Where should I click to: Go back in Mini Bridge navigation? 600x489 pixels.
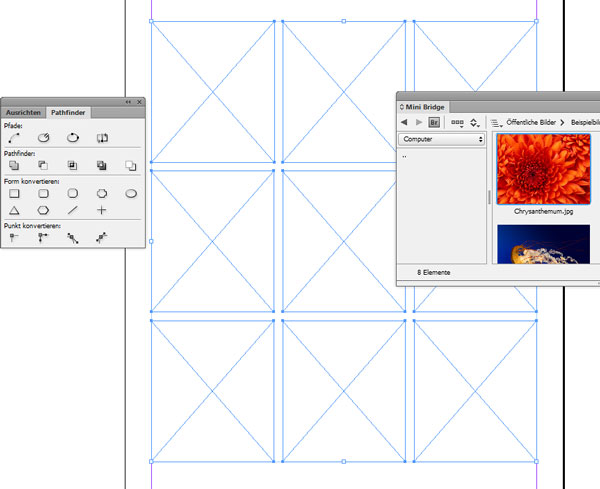click(x=405, y=122)
